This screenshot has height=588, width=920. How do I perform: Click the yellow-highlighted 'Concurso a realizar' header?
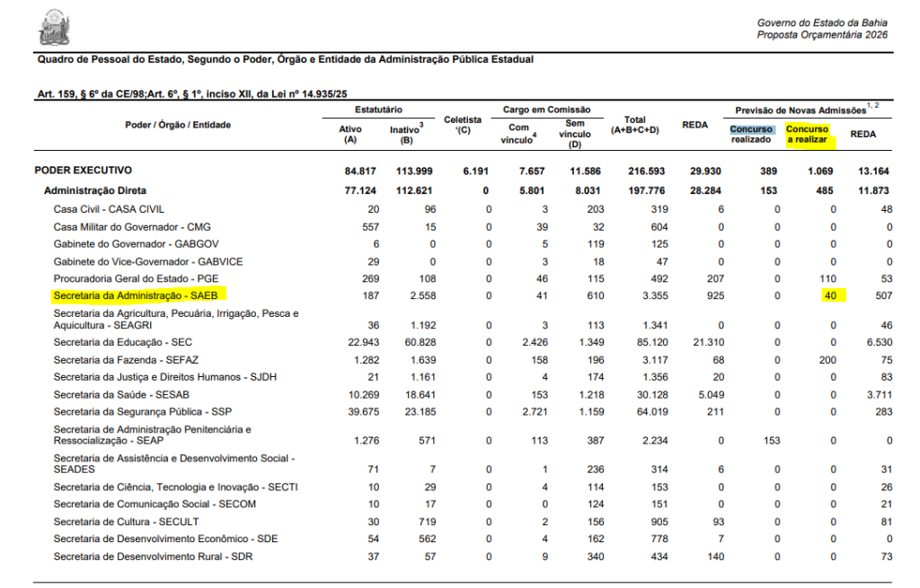point(807,135)
